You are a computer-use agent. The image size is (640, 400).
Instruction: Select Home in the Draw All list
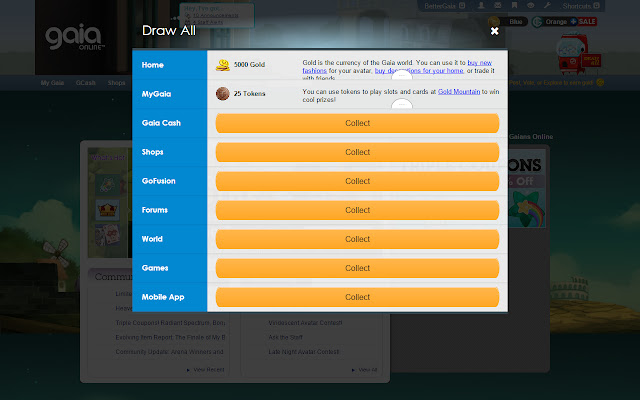click(170, 65)
